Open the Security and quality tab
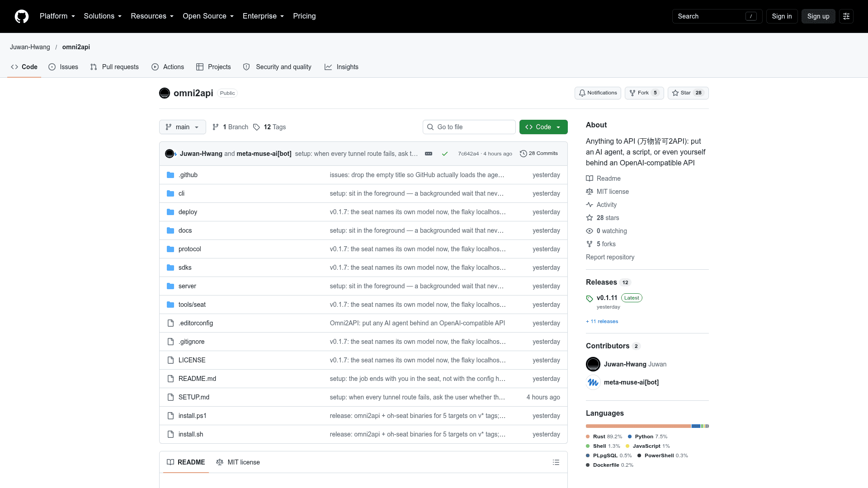The height and width of the screenshot is (488, 868). point(277,67)
